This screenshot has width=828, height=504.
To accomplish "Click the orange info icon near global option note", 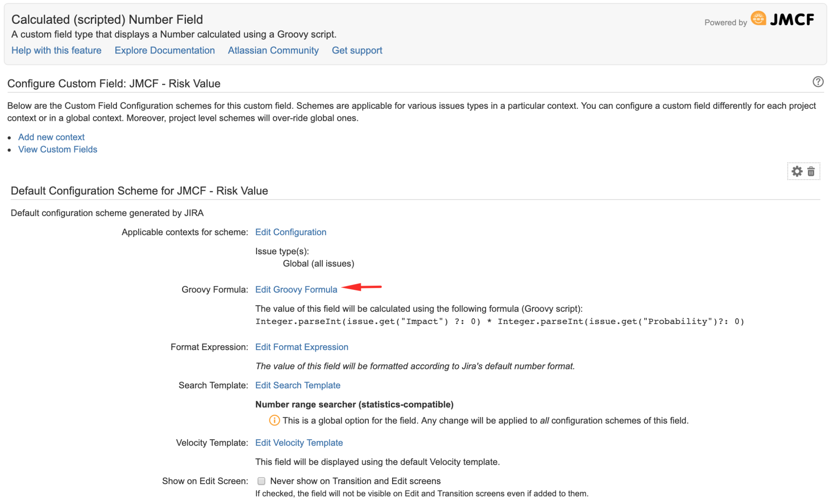I will click(x=274, y=420).
